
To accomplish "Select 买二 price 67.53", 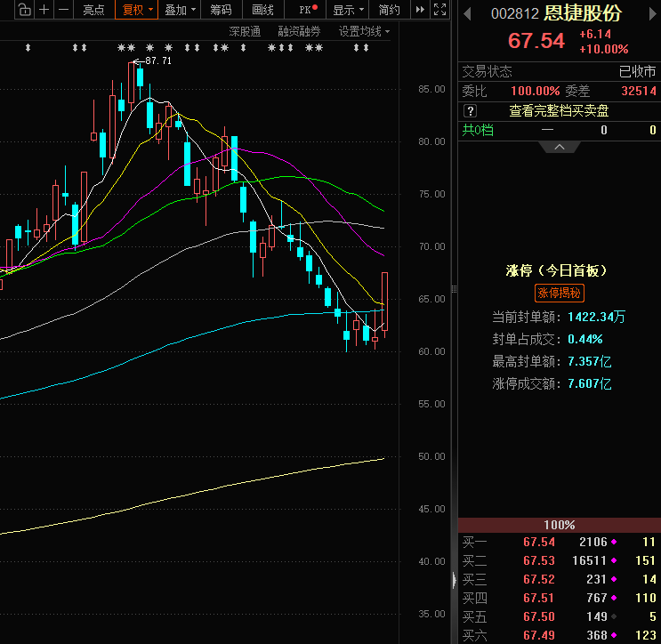I will [x=539, y=560].
